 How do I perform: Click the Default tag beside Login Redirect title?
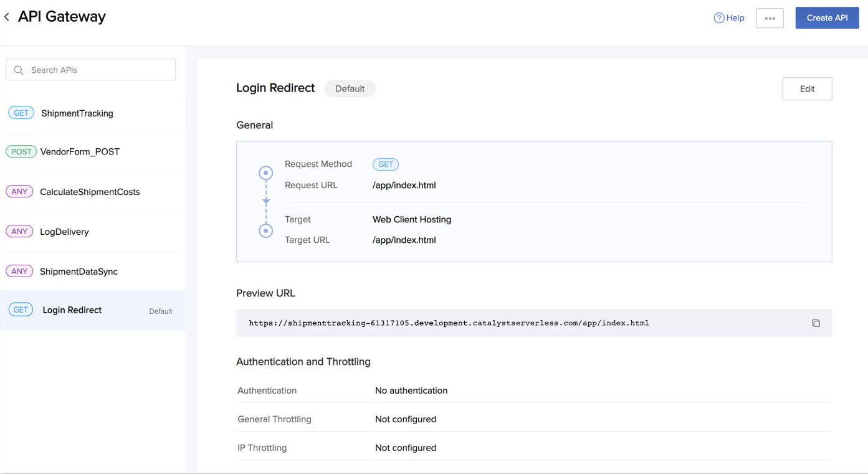point(349,88)
